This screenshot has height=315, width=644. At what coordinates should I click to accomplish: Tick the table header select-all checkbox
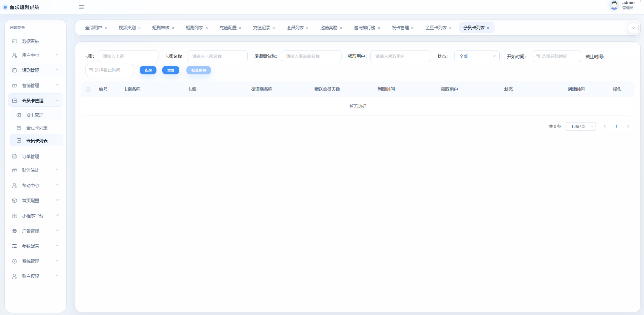click(88, 89)
